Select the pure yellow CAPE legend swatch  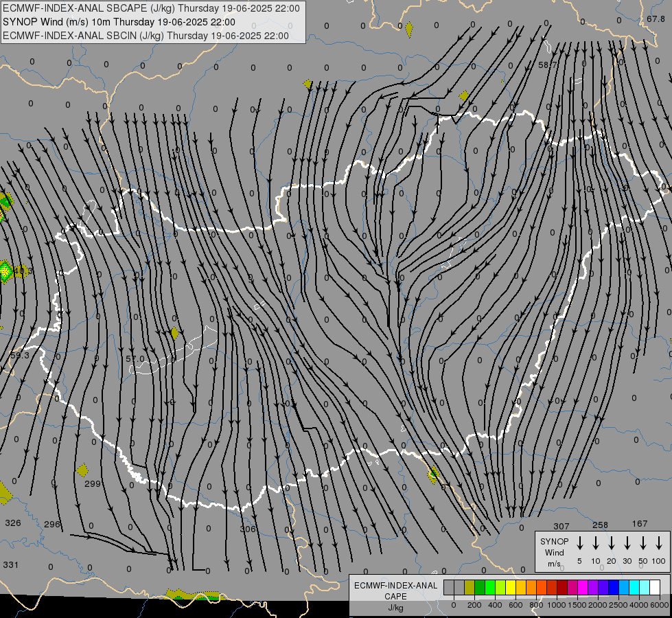pos(511,587)
